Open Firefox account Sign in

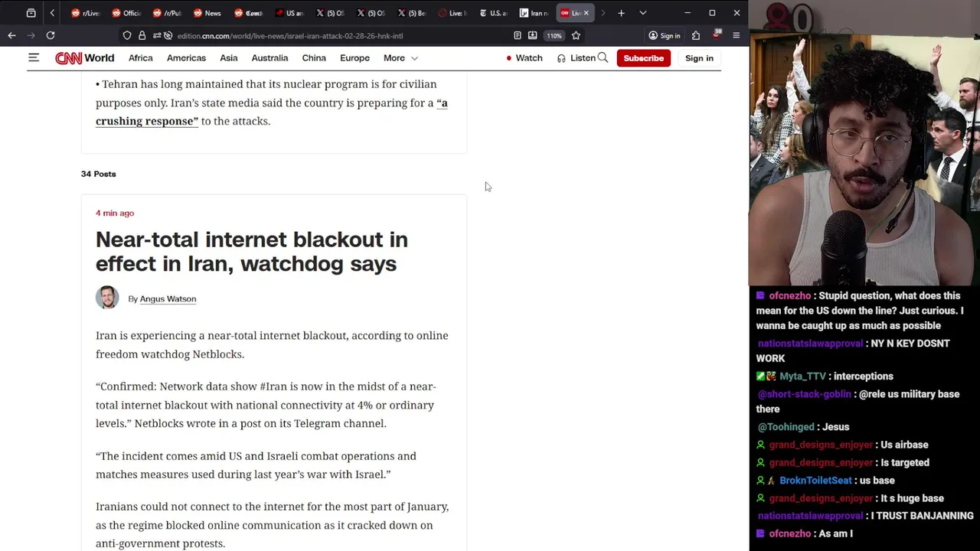pos(664,36)
